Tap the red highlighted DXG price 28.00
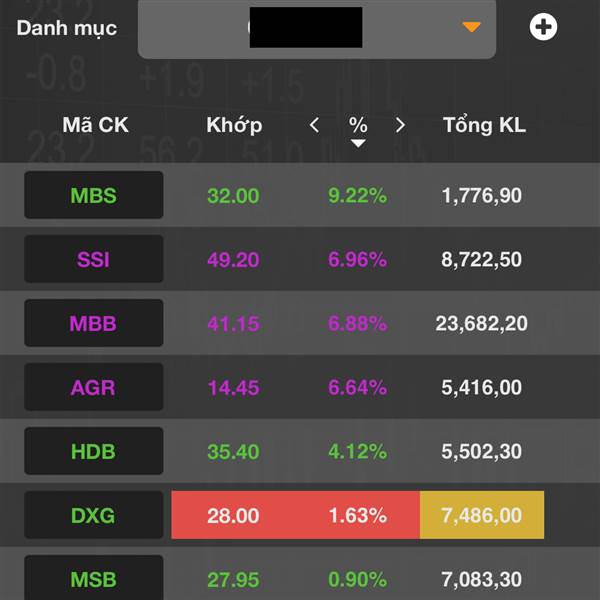Viewport: 600px width, 600px height. (x=233, y=515)
